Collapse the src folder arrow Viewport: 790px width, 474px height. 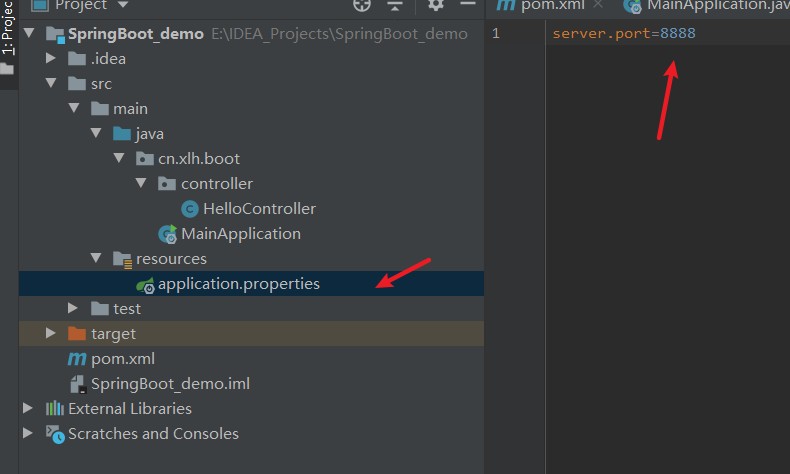pyautogui.click(x=51, y=83)
